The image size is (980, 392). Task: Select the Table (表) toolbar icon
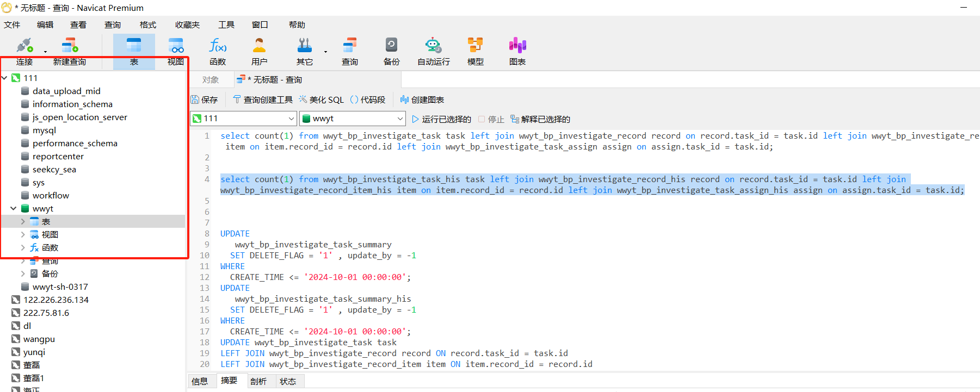coord(134,51)
